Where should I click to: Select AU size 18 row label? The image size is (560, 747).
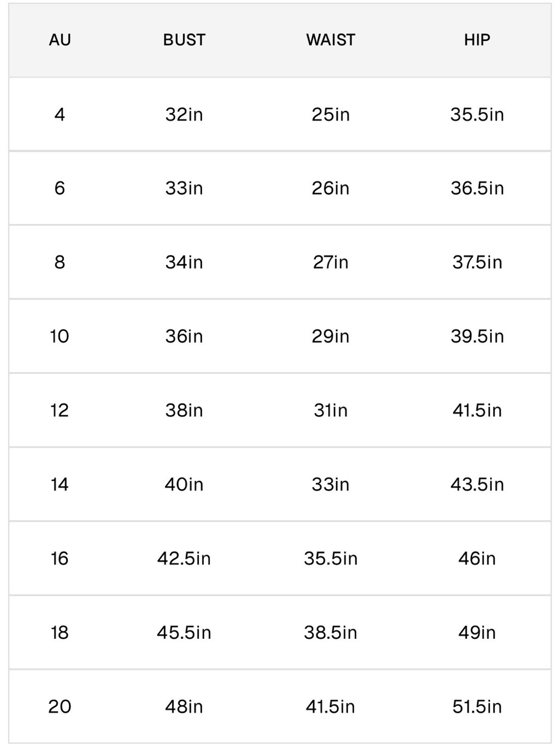pyautogui.click(x=60, y=632)
